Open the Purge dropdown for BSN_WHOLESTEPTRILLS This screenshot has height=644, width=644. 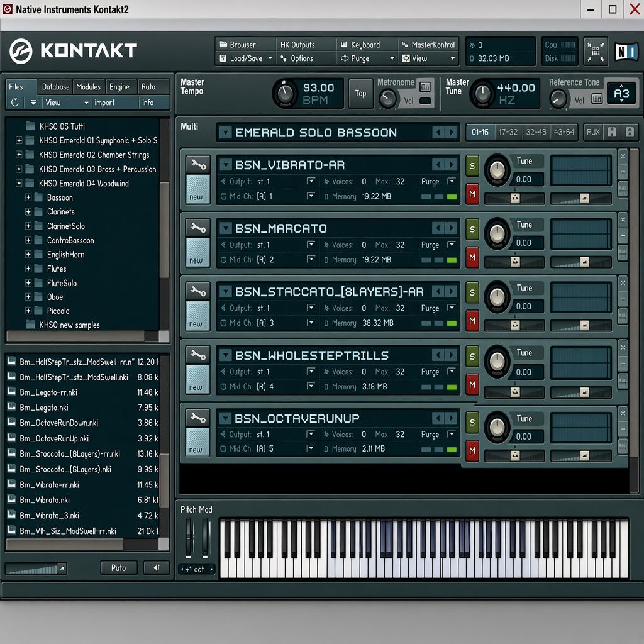[x=451, y=371]
